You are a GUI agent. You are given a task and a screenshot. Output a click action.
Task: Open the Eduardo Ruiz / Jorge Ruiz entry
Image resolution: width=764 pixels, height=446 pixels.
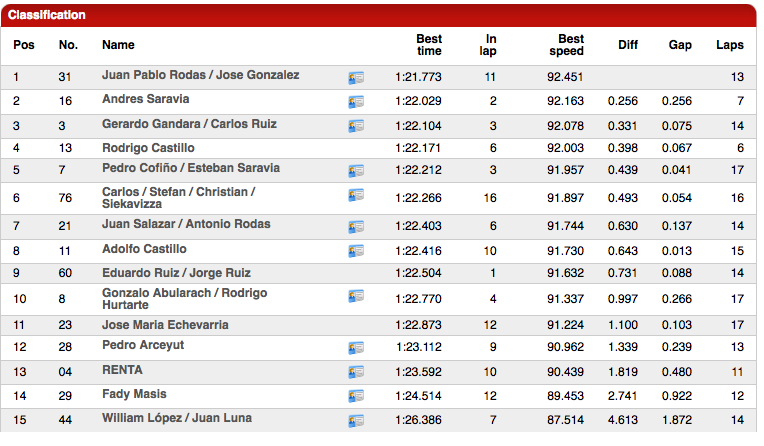(x=176, y=273)
